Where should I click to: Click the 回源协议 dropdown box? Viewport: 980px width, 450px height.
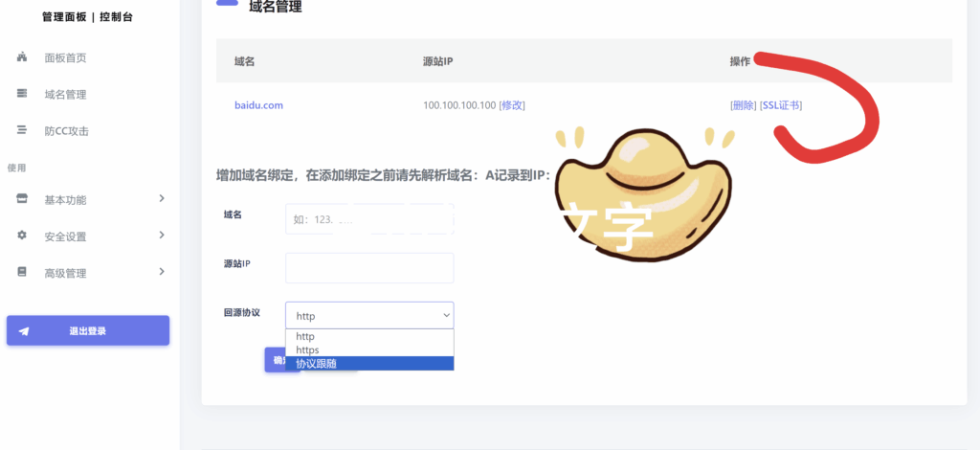click(x=369, y=316)
